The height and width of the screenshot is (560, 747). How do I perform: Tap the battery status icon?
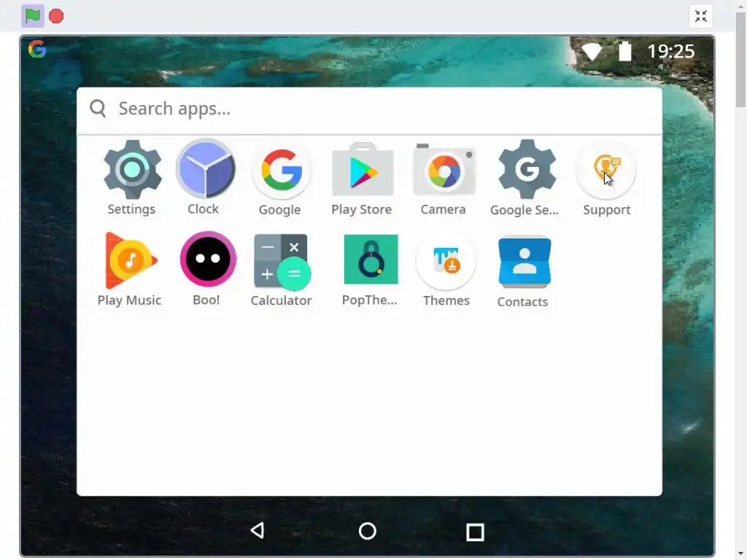click(625, 51)
